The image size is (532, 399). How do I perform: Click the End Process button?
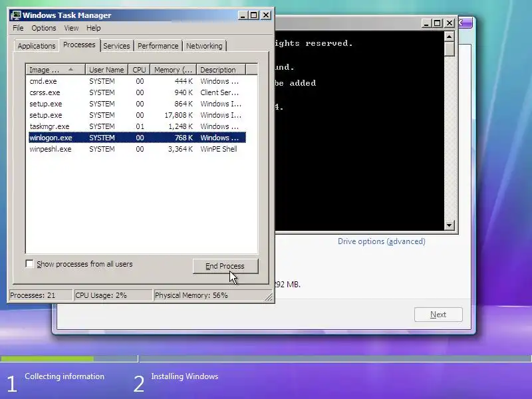click(x=225, y=266)
